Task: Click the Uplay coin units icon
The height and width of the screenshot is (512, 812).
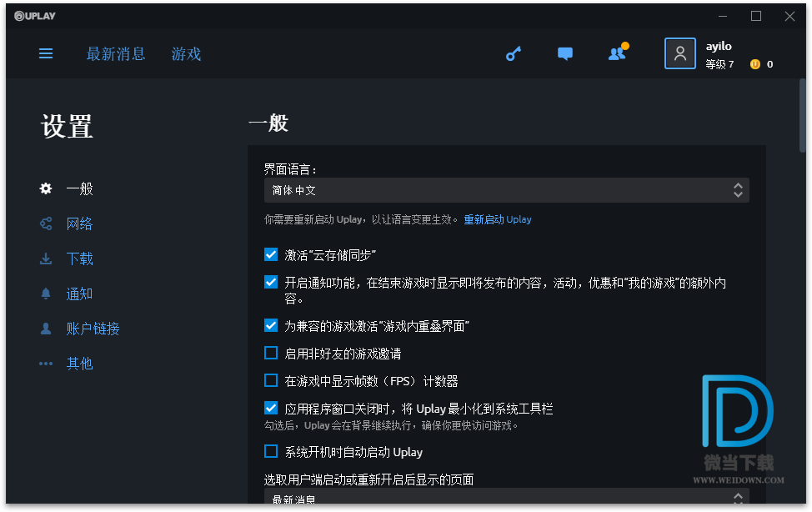Action: point(755,64)
